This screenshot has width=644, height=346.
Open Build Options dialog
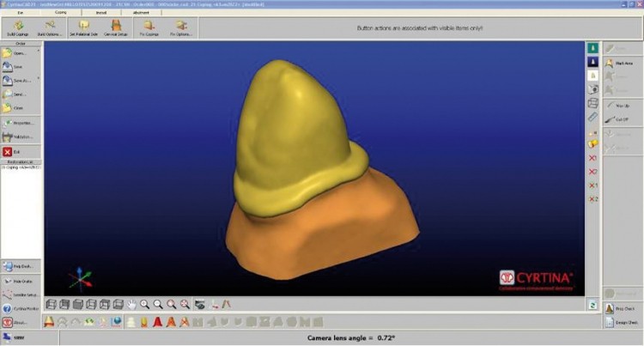(50, 28)
